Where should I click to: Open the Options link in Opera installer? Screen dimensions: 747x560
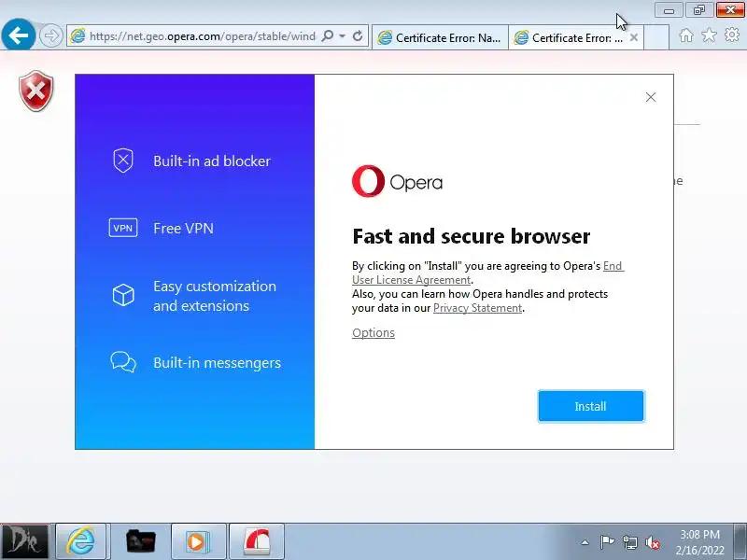pyautogui.click(x=373, y=333)
